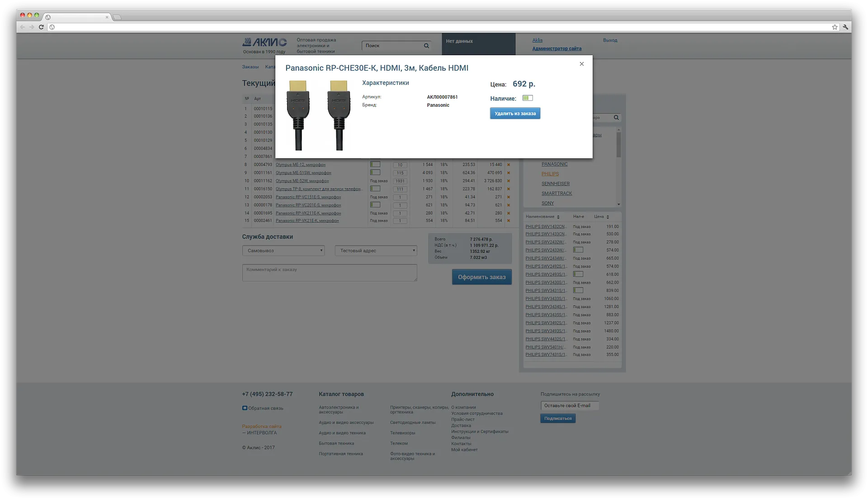
Task: Remove Panasonic RP-VK211E-K row with orange X
Action: pos(509,213)
